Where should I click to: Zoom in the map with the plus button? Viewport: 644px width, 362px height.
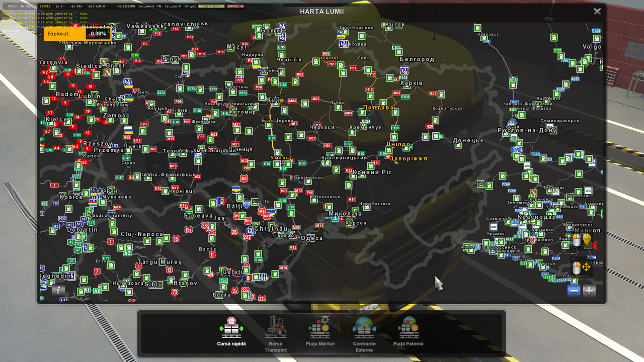[589, 291]
